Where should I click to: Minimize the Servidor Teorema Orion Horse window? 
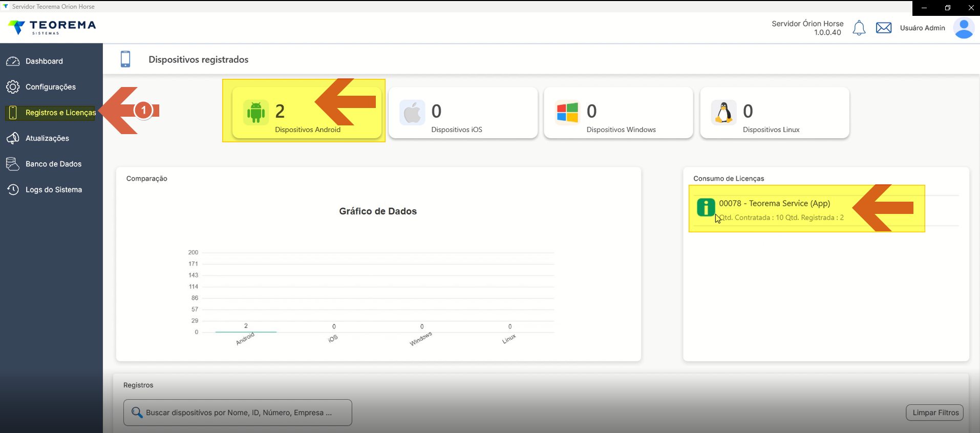tap(924, 8)
